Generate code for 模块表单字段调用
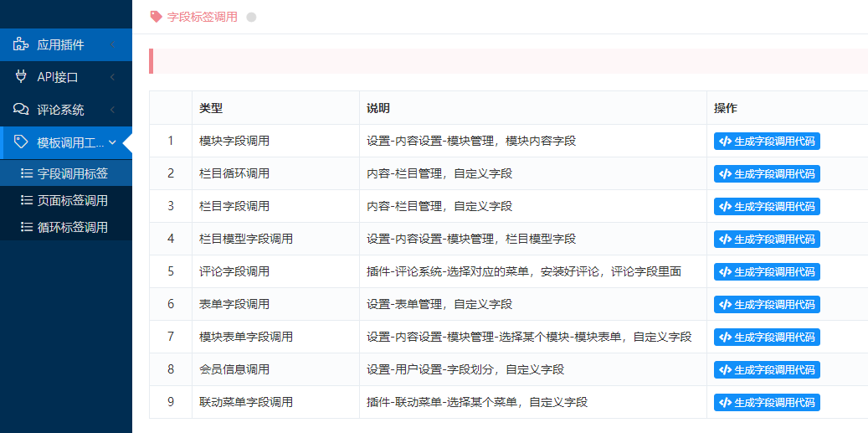The image size is (868, 433). click(x=767, y=338)
